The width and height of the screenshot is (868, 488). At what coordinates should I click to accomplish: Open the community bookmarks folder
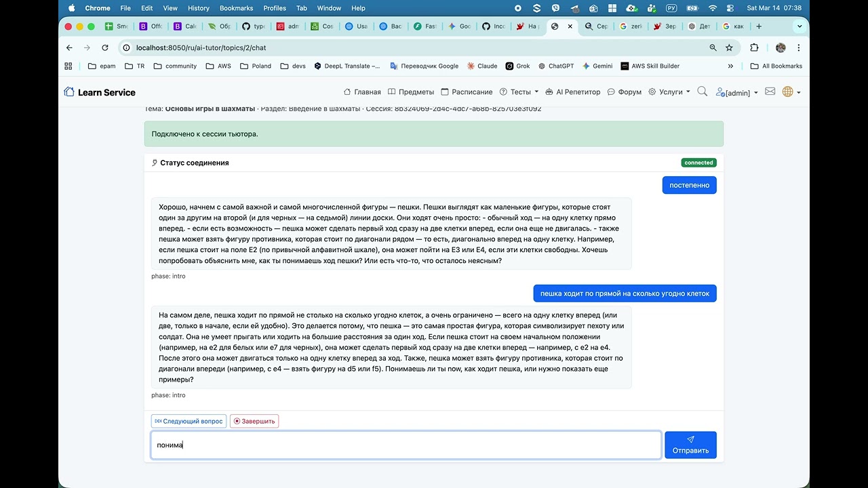coord(175,66)
